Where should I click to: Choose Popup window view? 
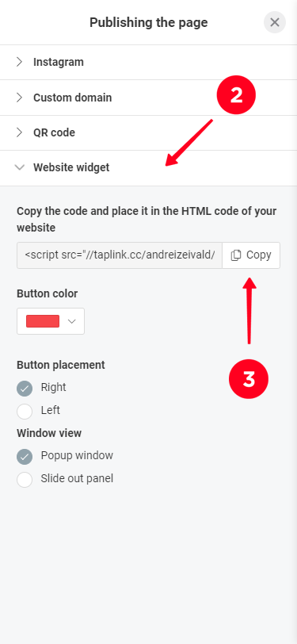pos(25,457)
